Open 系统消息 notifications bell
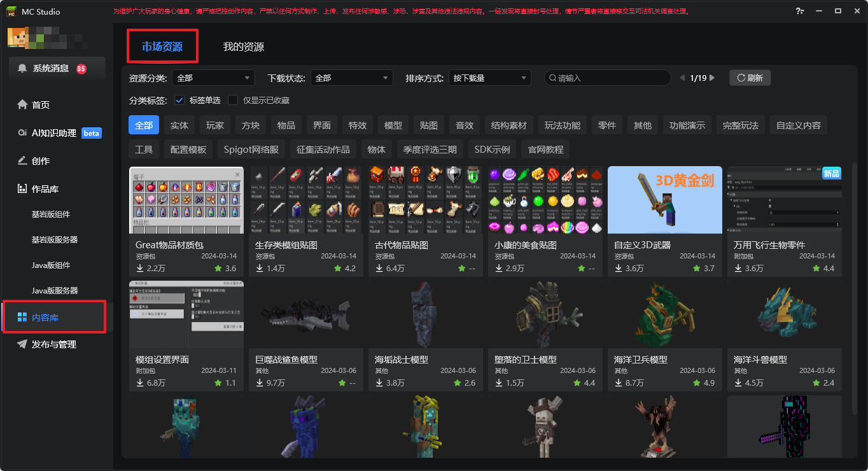Image resolution: width=868 pixels, height=471 pixels. click(x=23, y=68)
